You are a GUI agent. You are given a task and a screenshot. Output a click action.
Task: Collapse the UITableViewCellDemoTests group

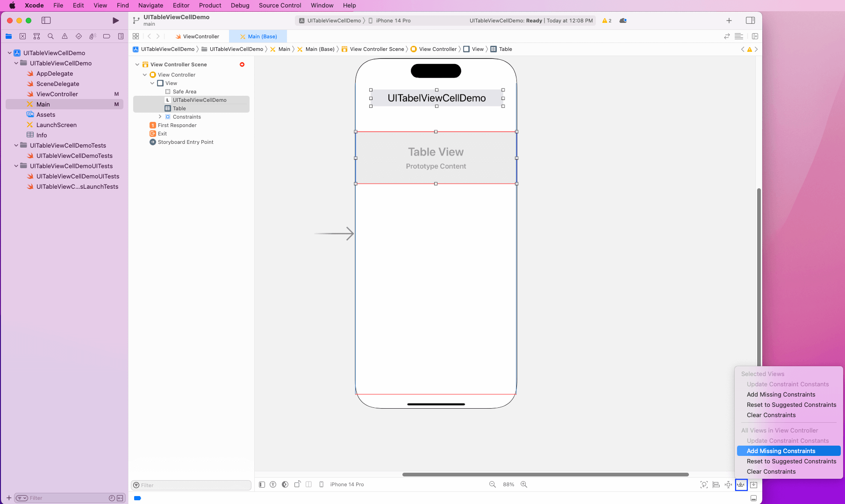click(15, 145)
